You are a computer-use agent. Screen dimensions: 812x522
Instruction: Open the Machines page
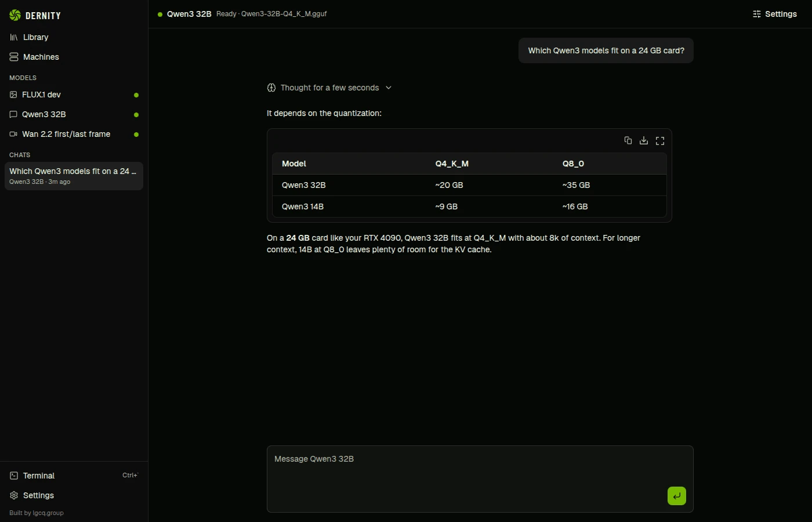[x=74, y=57]
